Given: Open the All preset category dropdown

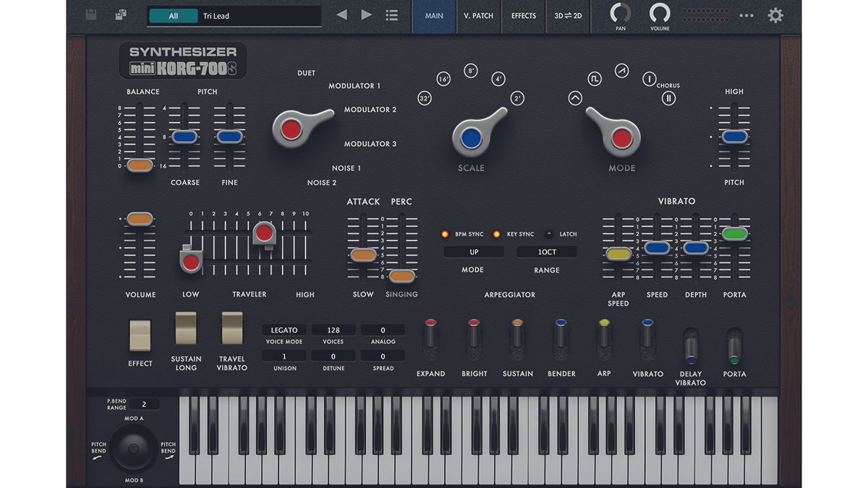Looking at the screenshot, I should [174, 14].
